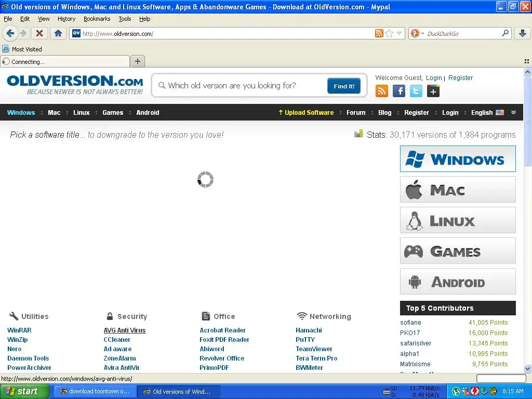Click the dark plus share icon
This screenshot has width=532, height=399.
[x=433, y=91]
